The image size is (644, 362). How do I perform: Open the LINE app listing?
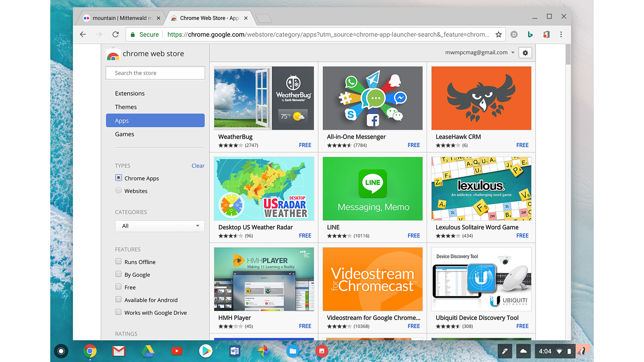click(x=372, y=188)
